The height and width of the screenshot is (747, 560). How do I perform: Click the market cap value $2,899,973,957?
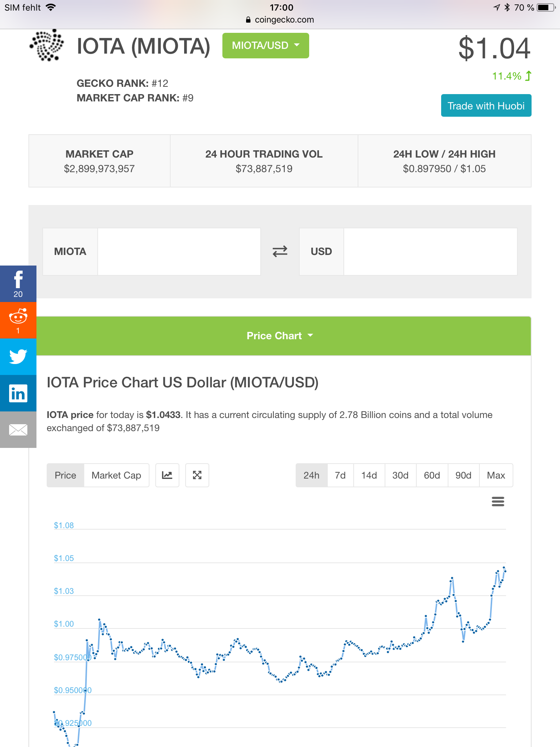pos(99,169)
